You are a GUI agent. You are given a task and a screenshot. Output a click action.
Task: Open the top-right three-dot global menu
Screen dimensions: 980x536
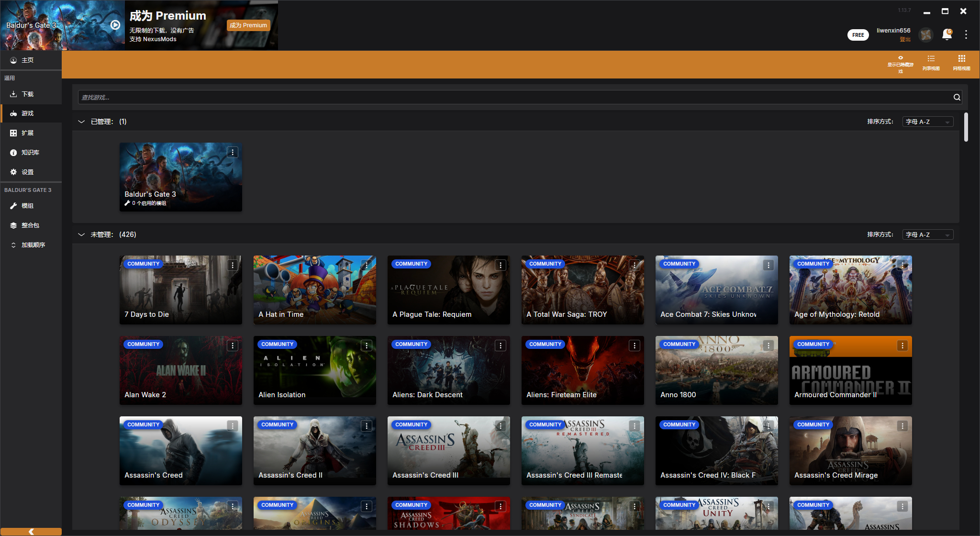966,34
